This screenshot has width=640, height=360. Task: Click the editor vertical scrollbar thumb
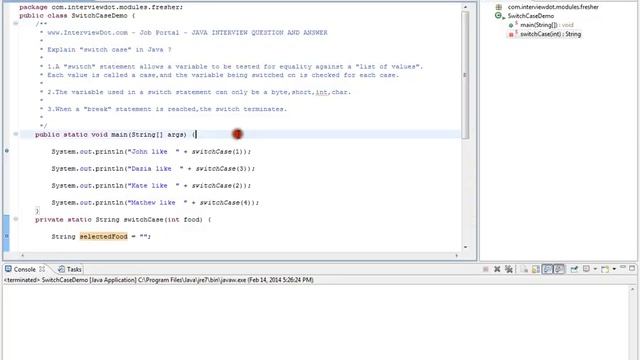click(x=465, y=76)
